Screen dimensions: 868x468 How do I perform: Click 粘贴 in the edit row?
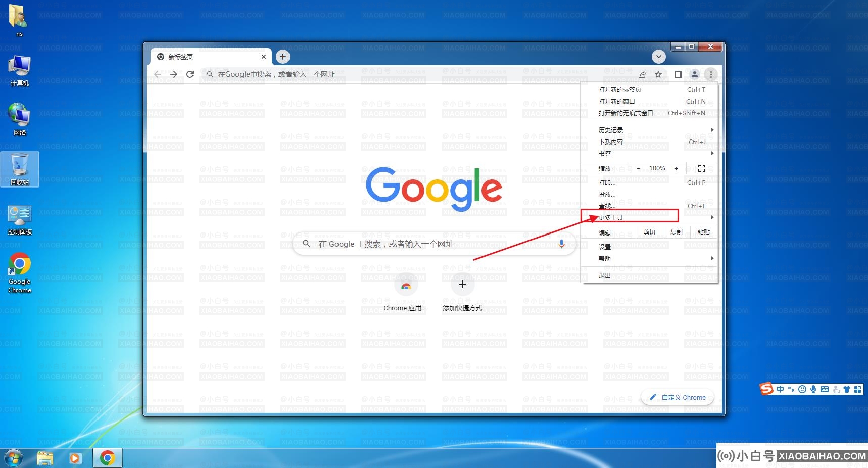click(703, 232)
